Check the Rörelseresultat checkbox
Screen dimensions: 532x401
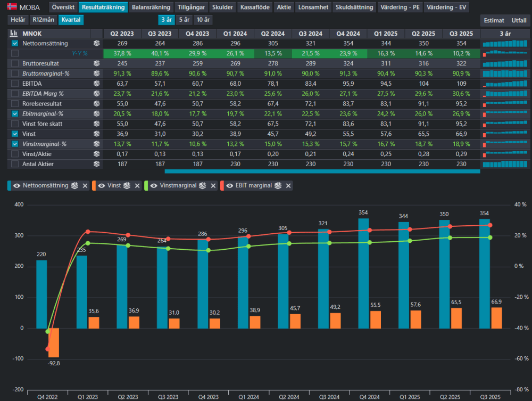pos(15,103)
